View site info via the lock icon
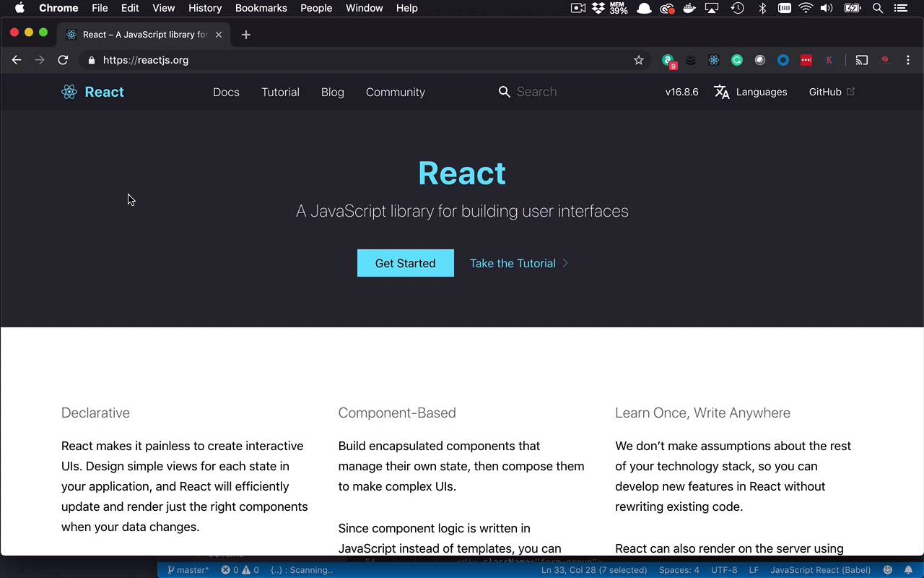924x578 pixels. point(91,60)
